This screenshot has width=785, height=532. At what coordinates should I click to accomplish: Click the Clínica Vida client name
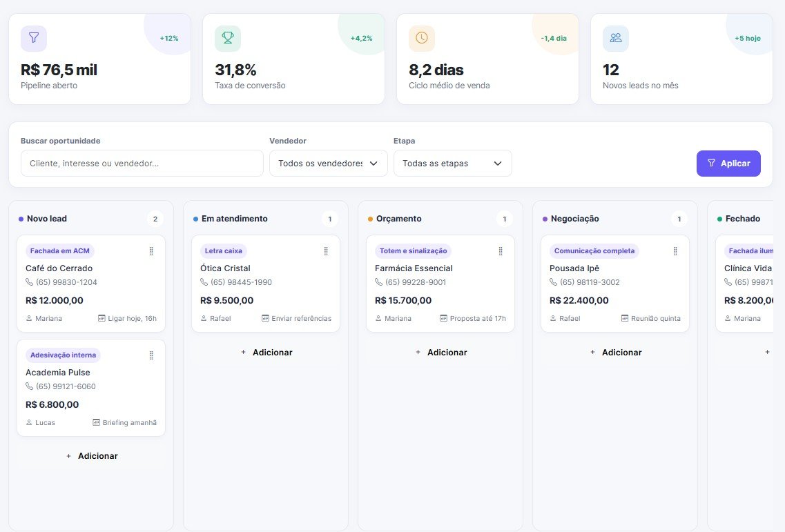coord(748,268)
